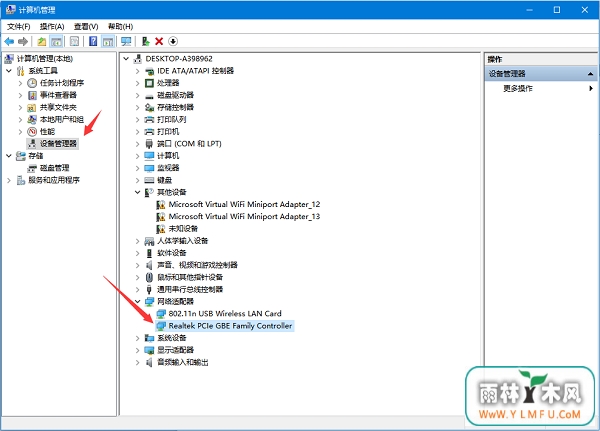
Task: Select Microsoft Virtual WiFi Miniport Adapter_13
Action: 244,217
